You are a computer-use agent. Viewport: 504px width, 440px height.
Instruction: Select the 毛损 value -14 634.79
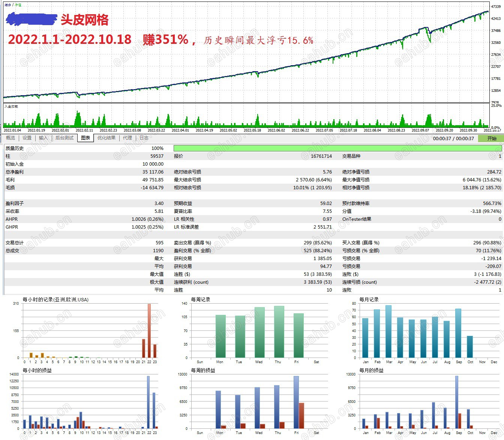[152, 188]
